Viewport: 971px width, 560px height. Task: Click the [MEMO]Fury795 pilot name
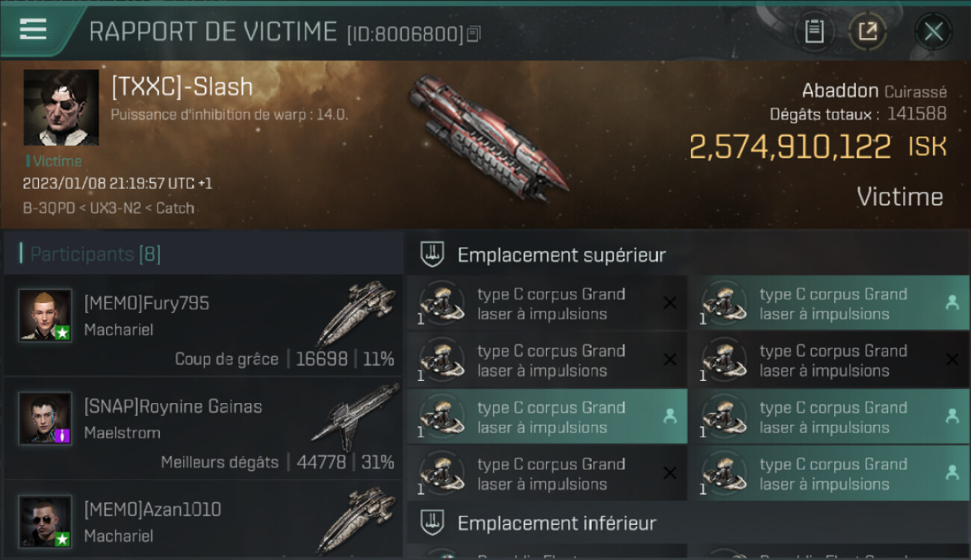click(x=146, y=303)
